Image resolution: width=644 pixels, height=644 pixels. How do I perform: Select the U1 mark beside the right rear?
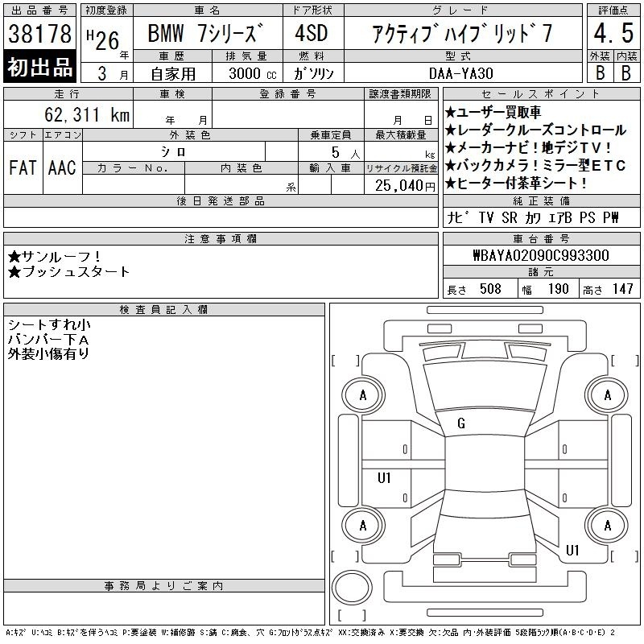coord(572,551)
